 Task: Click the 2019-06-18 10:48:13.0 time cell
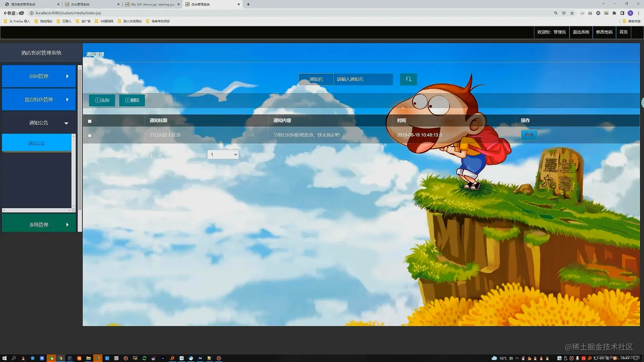(419, 135)
